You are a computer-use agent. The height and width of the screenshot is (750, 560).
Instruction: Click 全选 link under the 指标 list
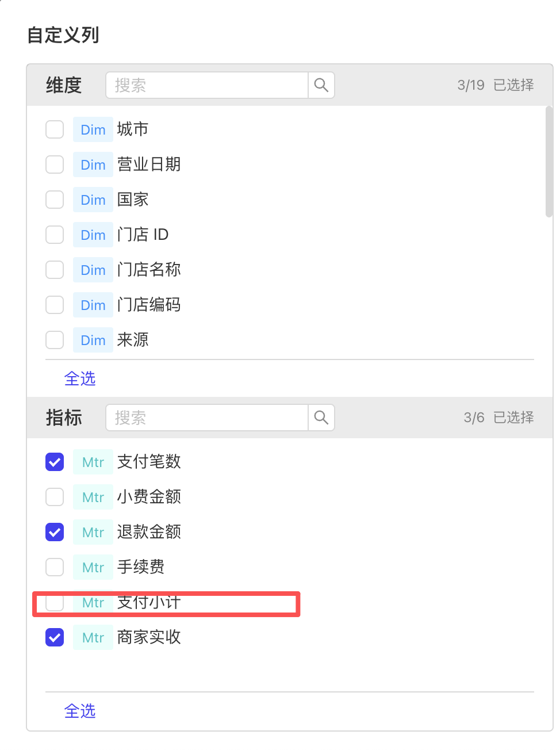[x=80, y=711]
